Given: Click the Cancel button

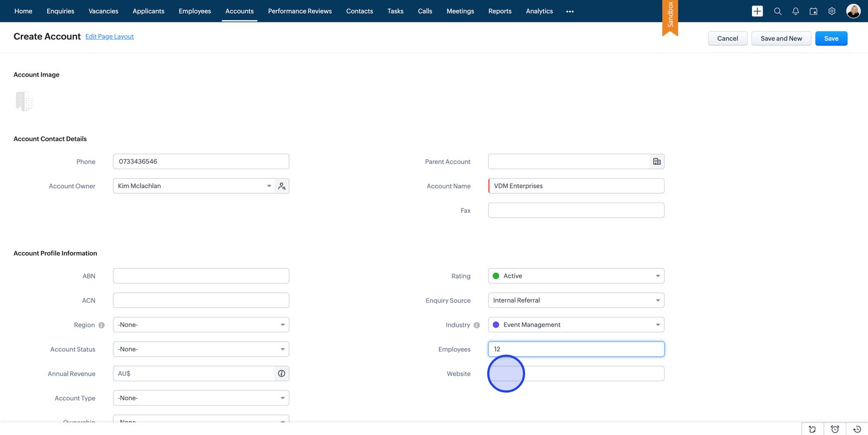Looking at the screenshot, I should 727,39.
